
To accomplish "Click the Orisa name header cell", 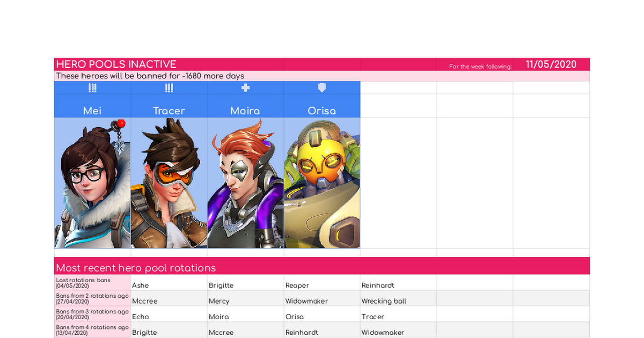I will [x=322, y=106].
